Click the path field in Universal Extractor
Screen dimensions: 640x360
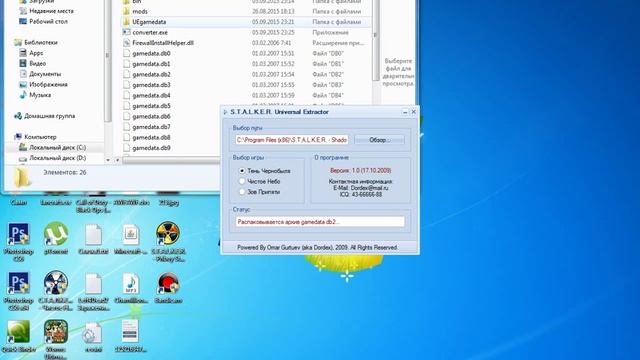coord(292,140)
